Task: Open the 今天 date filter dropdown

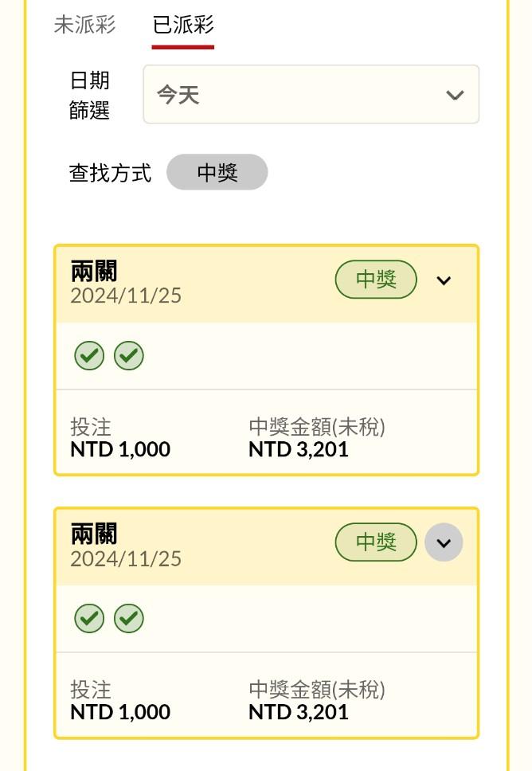Action: [x=311, y=95]
